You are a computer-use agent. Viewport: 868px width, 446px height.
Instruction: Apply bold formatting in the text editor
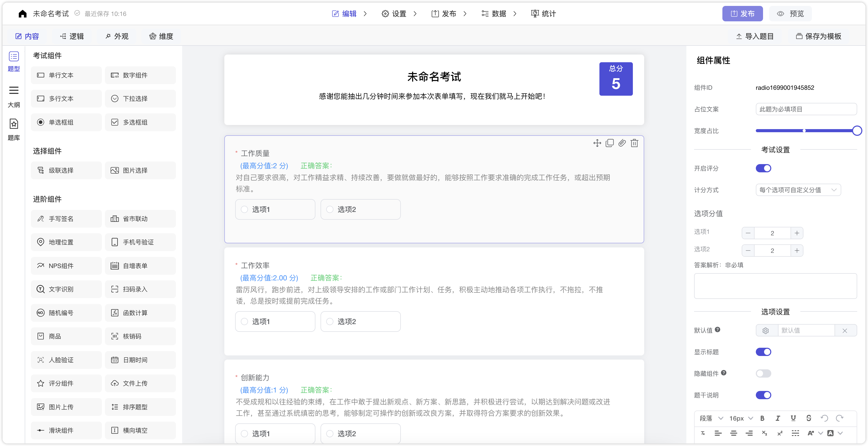763,418
